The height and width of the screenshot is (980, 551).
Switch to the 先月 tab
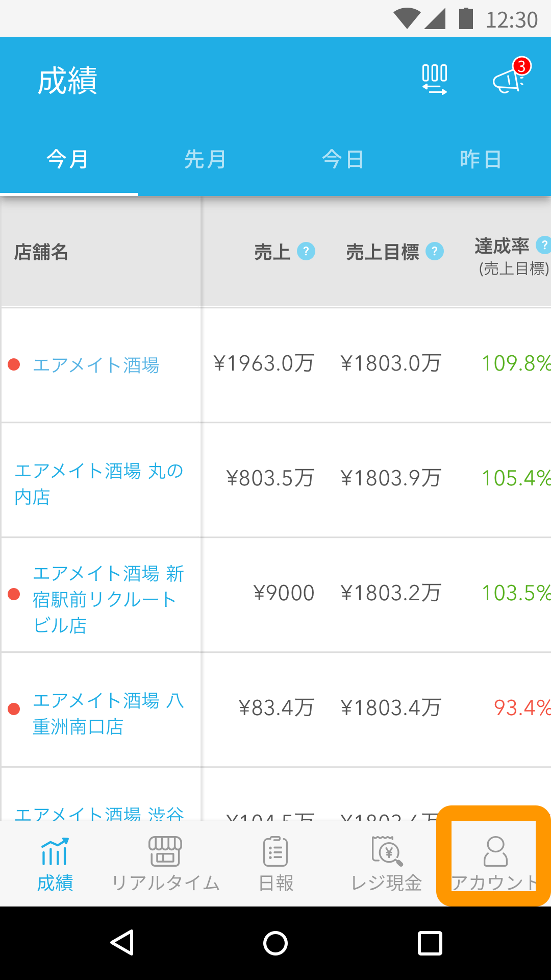tap(205, 159)
